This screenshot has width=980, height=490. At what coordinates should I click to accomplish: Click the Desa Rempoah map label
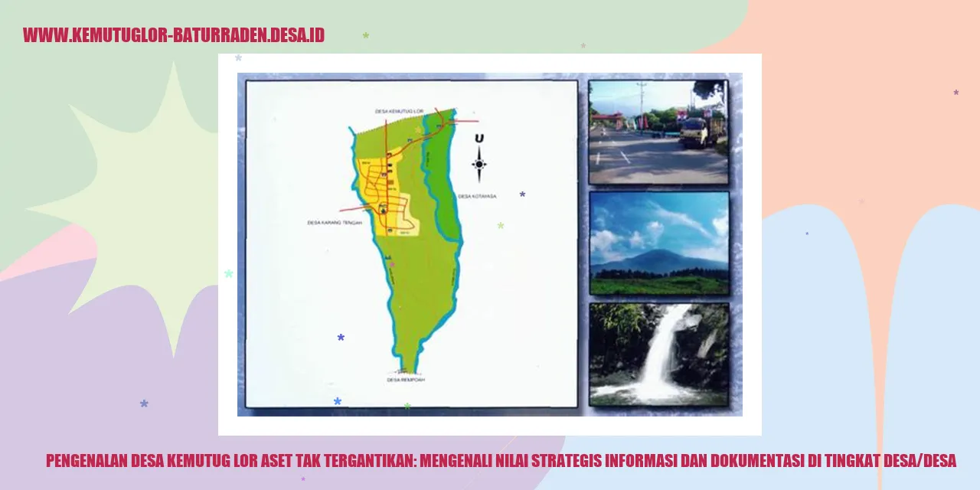tap(407, 379)
